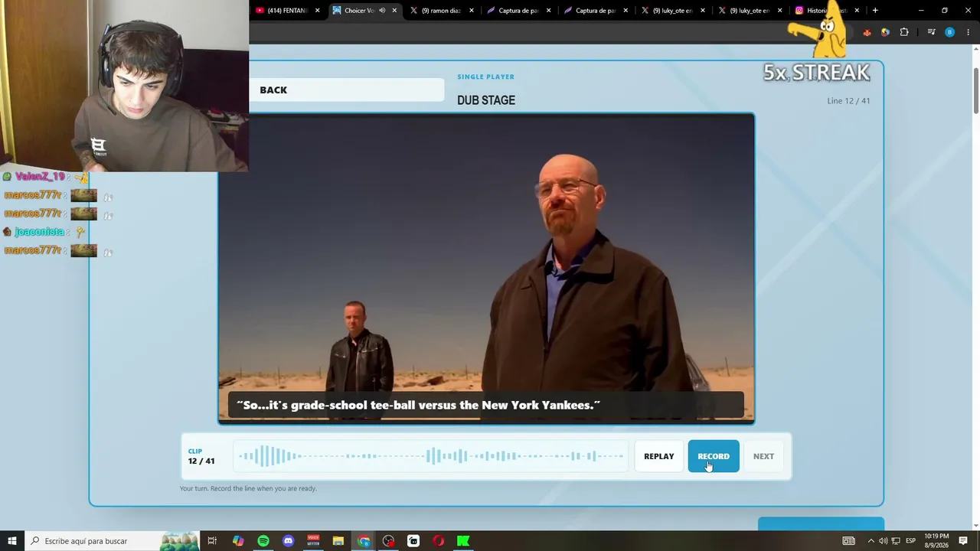Image resolution: width=980 pixels, height=551 pixels.
Task: Open Spotify from the taskbar
Action: click(263, 541)
